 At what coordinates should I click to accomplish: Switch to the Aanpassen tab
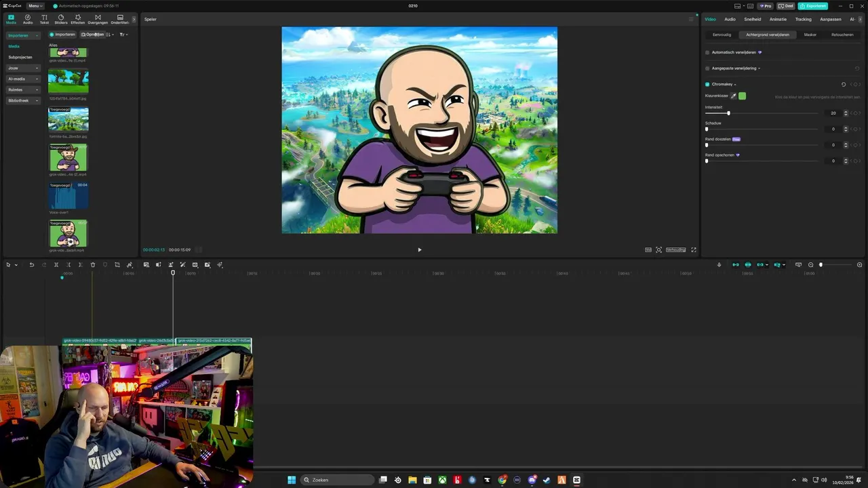(x=831, y=19)
